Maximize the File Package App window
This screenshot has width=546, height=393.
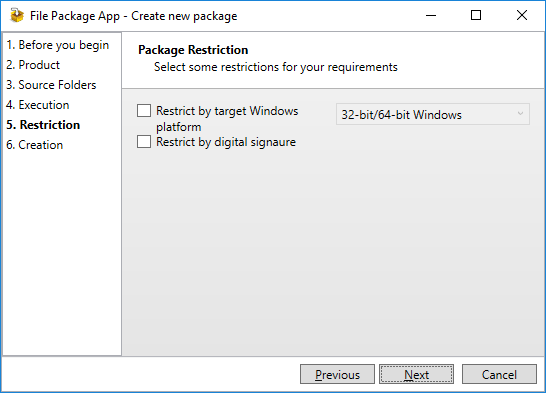476,16
